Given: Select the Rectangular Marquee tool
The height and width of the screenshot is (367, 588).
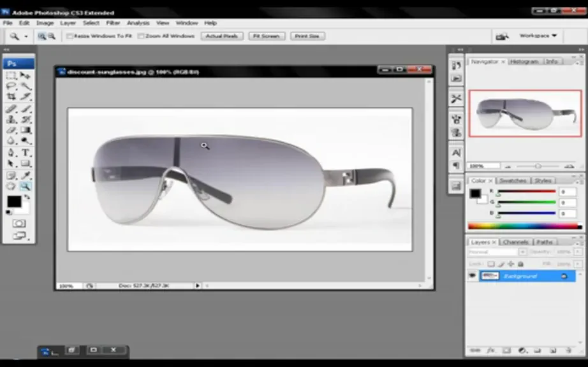Looking at the screenshot, I should pyautogui.click(x=11, y=76).
